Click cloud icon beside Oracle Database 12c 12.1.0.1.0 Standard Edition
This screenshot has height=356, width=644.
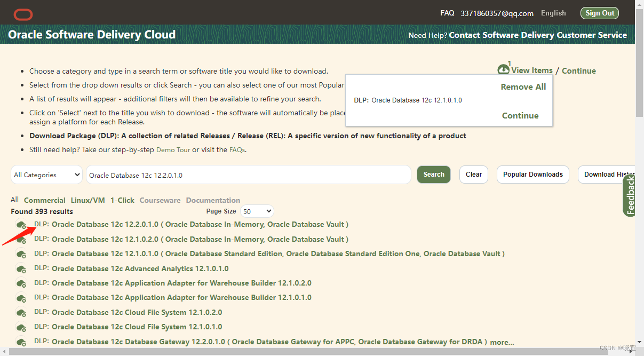point(21,255)
